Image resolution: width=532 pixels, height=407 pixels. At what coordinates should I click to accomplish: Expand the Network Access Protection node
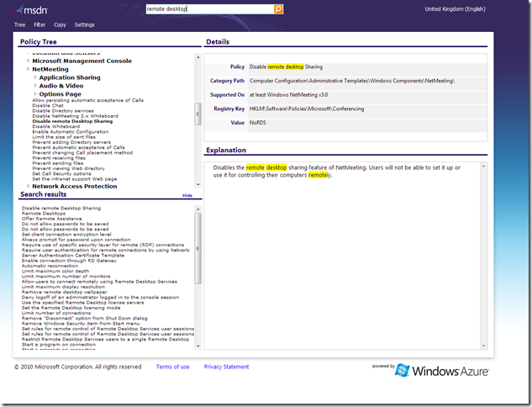click(x=29, y=186)
